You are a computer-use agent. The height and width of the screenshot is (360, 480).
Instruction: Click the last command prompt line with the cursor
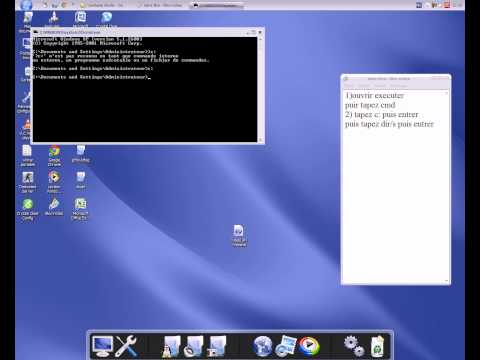tap(91, 77)
